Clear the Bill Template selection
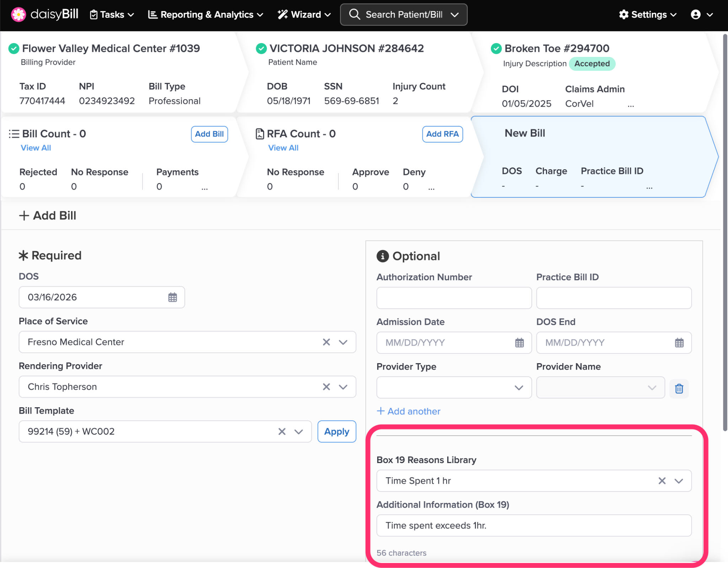Image resolution: width=728 pixels, height=568 pixels. point(282,431)
